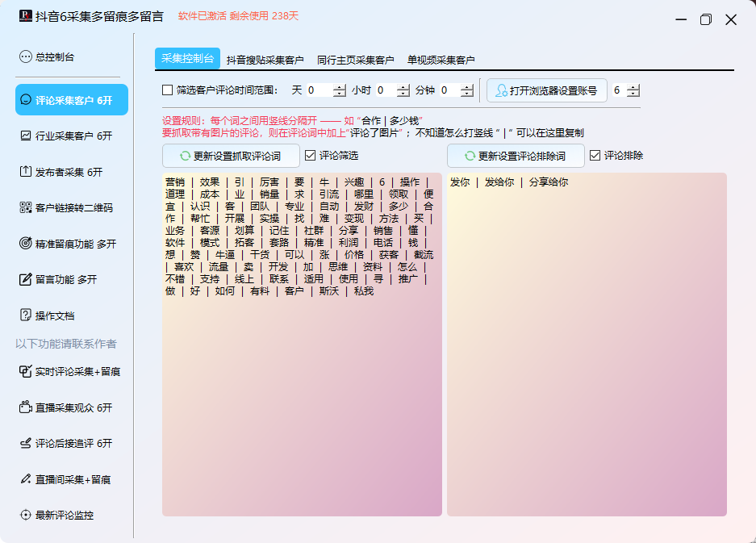756x543 pixels.
Task: Open 直播采集观众 6开 camera icon
Action: 26,407
